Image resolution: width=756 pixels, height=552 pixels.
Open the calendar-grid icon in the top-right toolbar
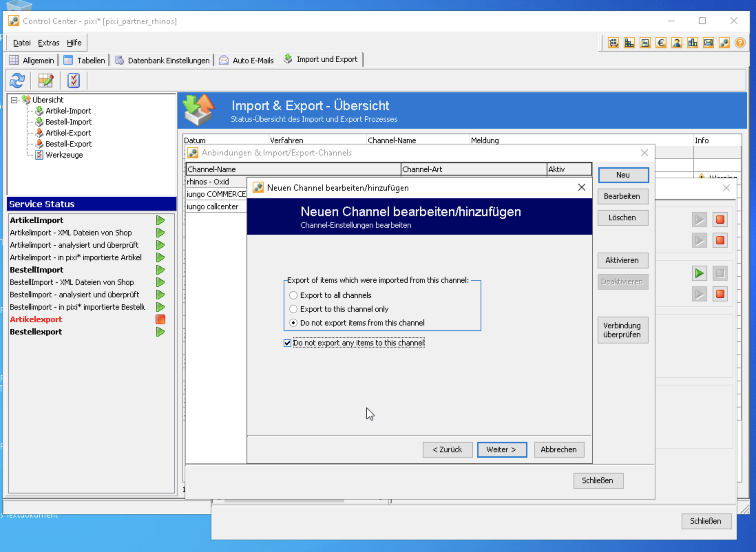click(613, 43)
